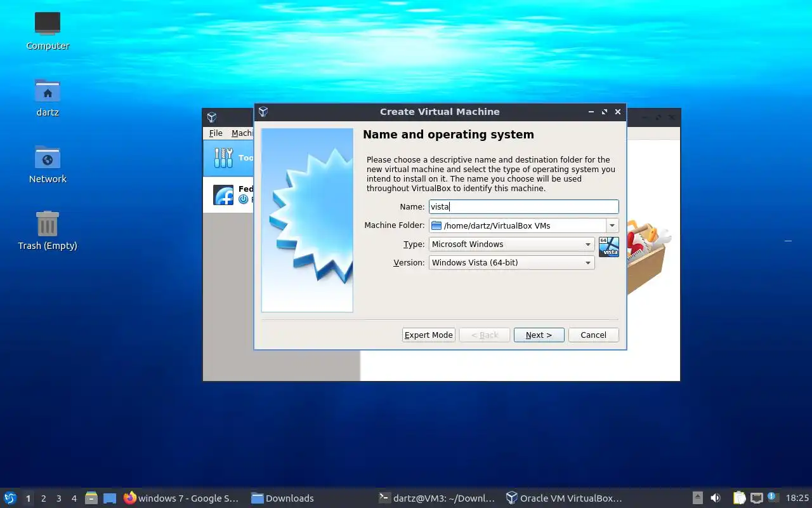
Task: Expand the Version combo box showing Windows Vista
Action: click(511, 262)
